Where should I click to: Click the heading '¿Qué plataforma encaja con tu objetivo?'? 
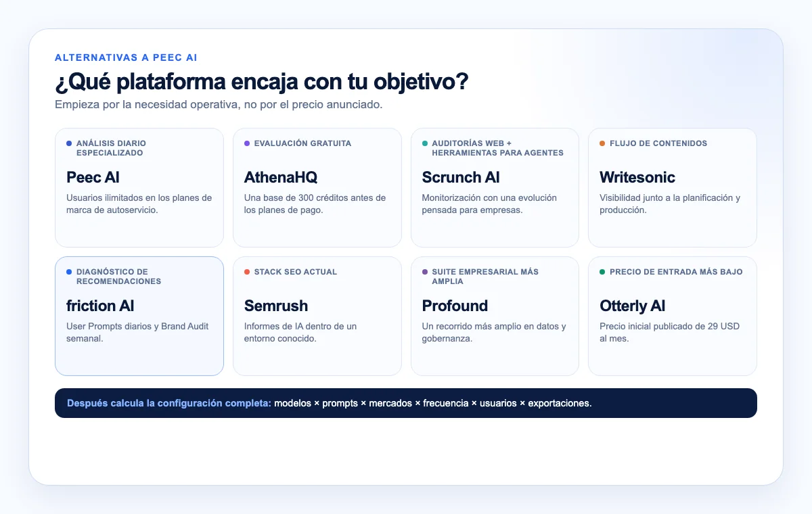262,82
